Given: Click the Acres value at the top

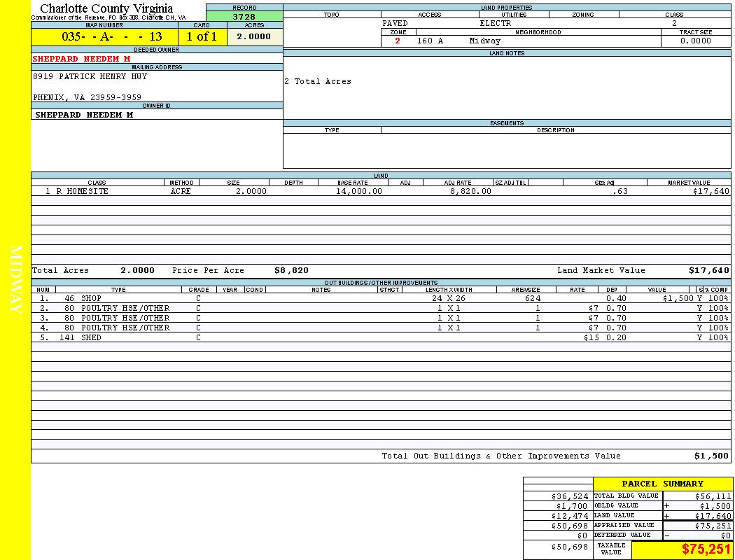Looking at the screenshot, I should click(x=253, y=36).
